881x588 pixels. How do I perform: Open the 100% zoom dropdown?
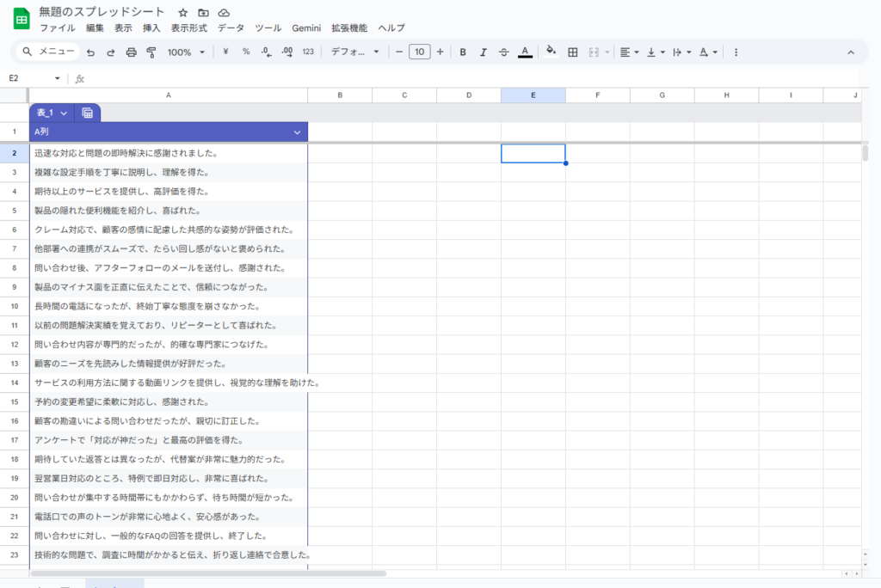click(186, 52)
